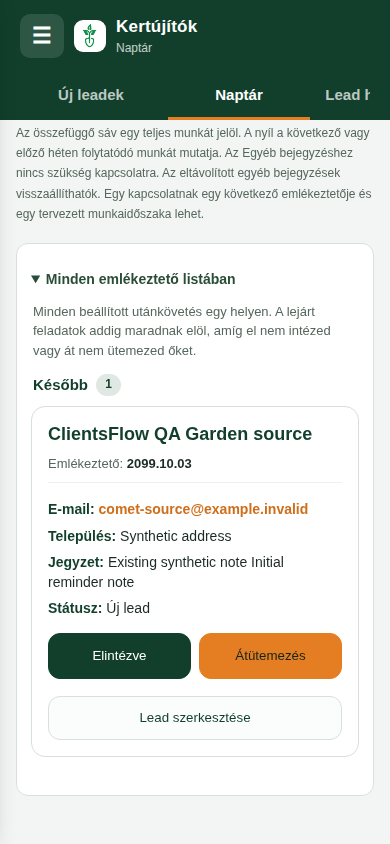Open the Lead tab at right edge
Image resolution: width=390 pixels, height=844 pixels.
(347, 95)
